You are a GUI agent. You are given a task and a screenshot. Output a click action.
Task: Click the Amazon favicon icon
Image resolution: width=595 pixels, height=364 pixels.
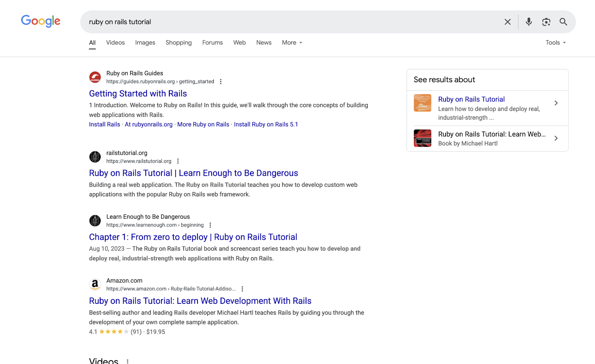point(95,284)
